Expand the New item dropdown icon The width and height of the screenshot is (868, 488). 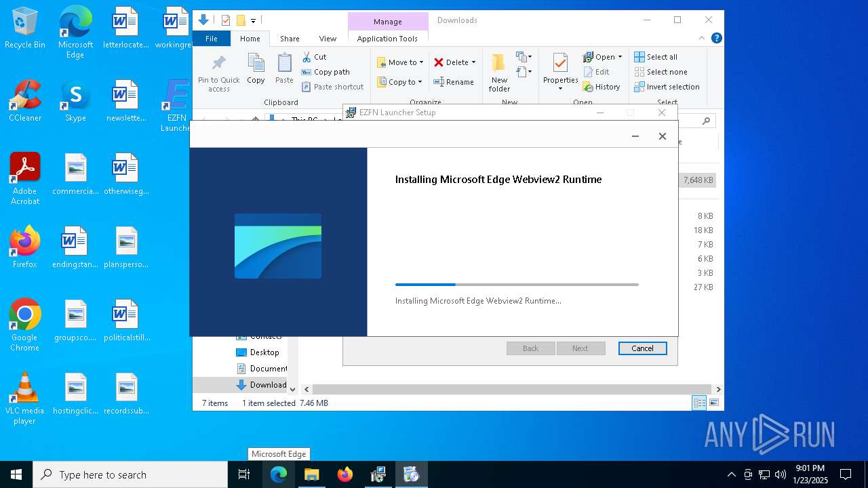(523, 57)
